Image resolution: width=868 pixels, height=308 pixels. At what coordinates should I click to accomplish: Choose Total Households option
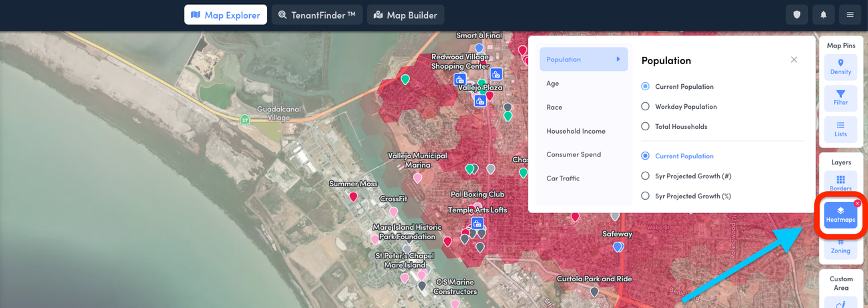[x=674, y=126]
